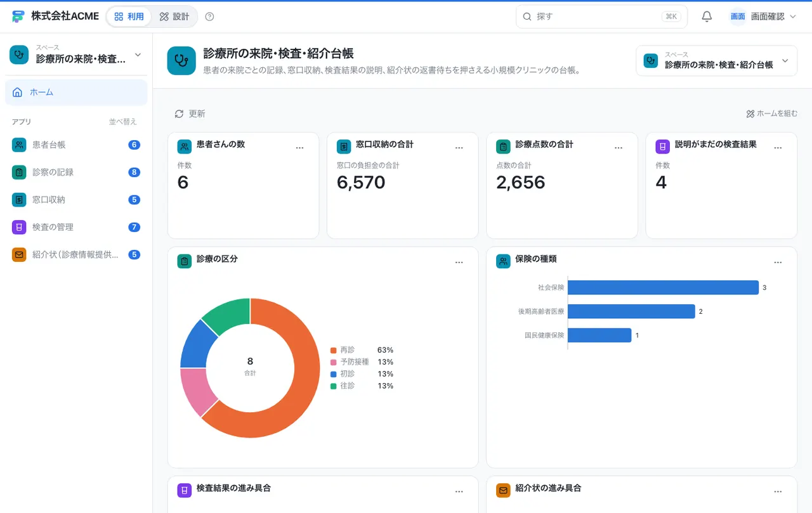812x513 pixels.
Task: Click the orange 再診 legend swatch
Action: [x=333, y=350]
